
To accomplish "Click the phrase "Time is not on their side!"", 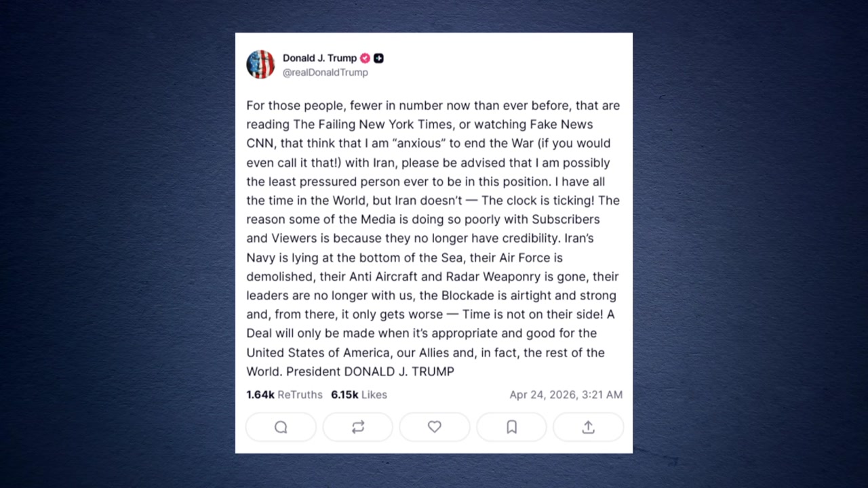I will click(532, 314).
